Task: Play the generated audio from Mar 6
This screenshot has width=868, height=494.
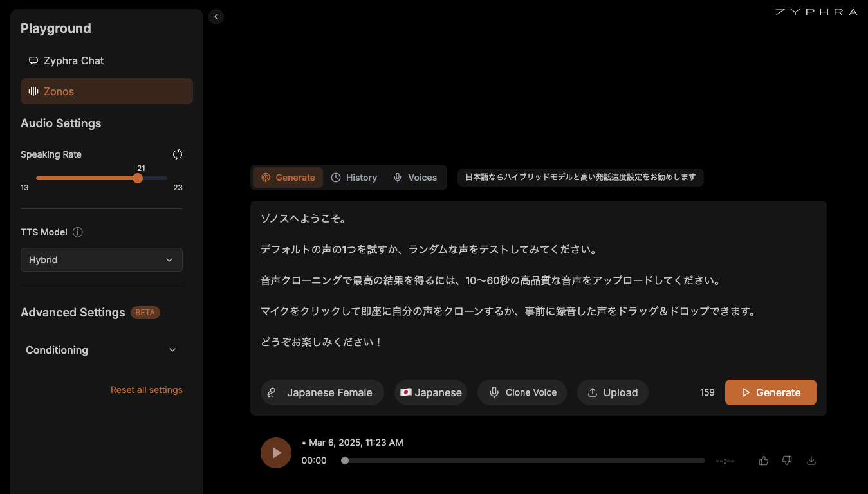Action: 276,453
